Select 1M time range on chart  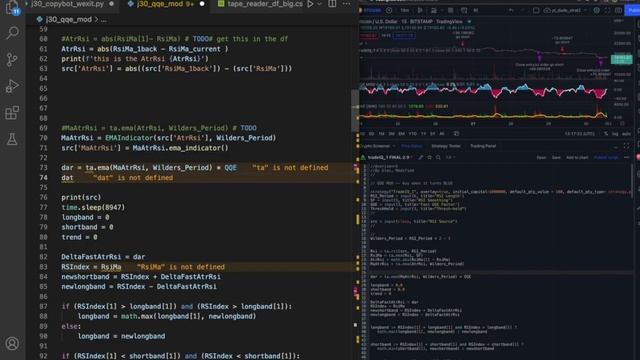pyautogui.click(x=381, y=134)
